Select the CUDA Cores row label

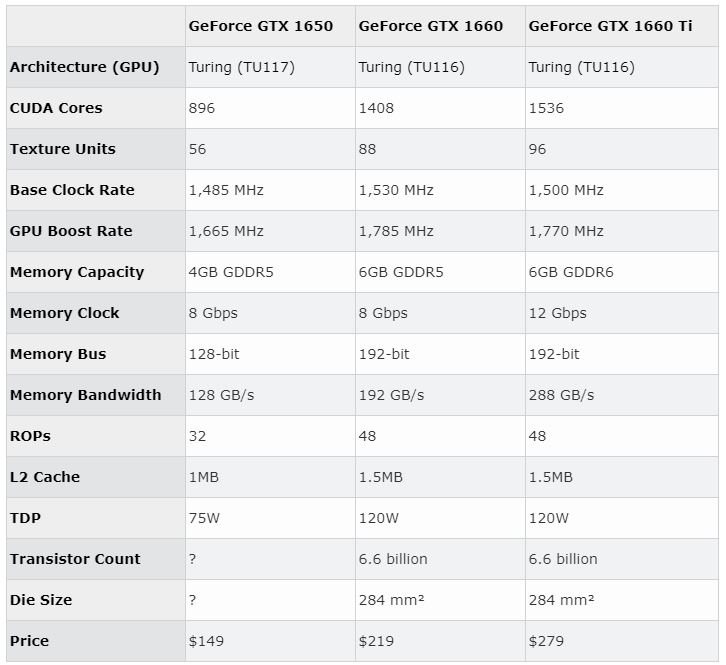(x=56, y=108)
